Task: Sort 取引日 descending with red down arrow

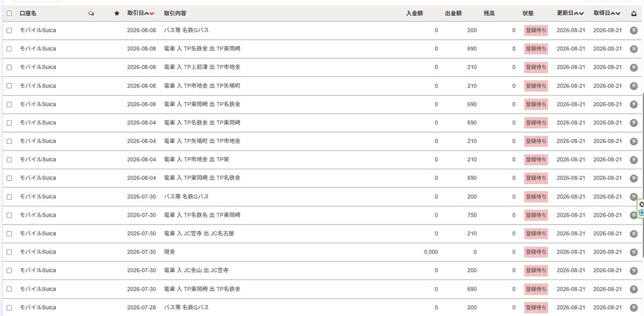Action: coord(152,13)
